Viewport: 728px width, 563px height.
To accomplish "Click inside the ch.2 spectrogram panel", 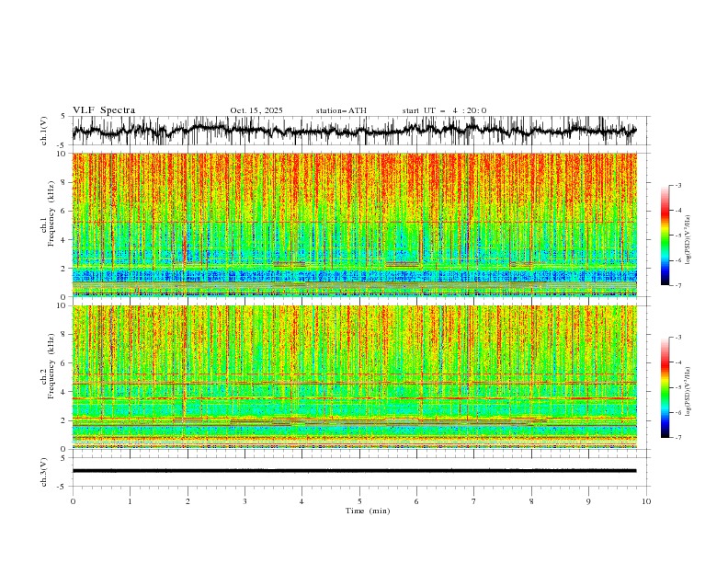I will (x=354, y=377).
